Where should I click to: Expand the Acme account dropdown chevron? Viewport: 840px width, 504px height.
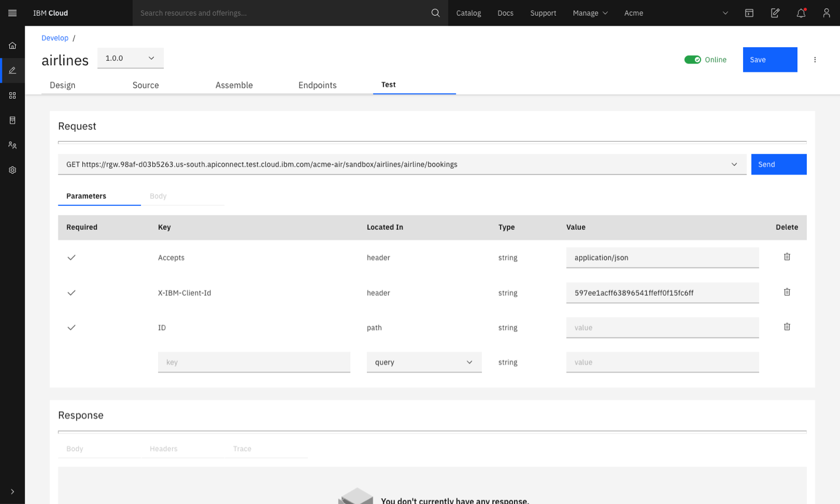(725, 13)
